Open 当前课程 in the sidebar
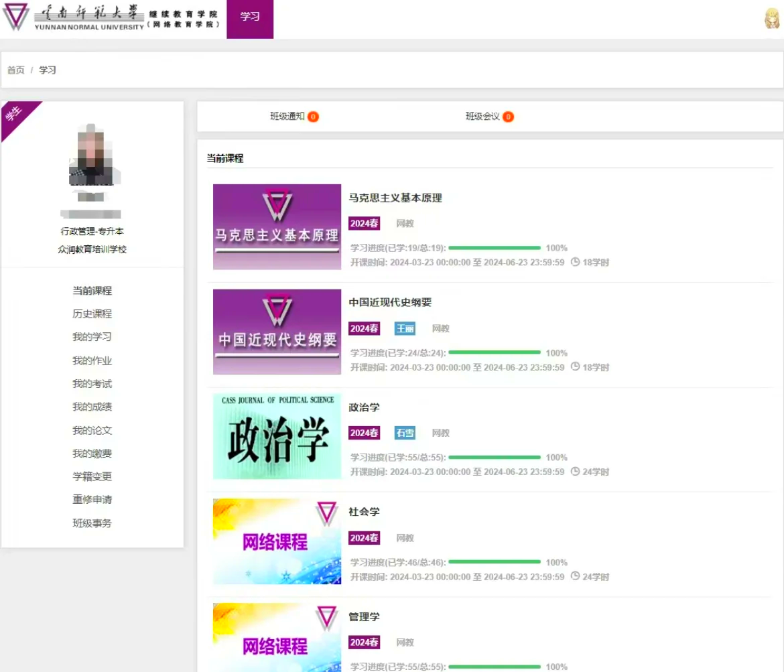The image size is (784, 672). point(92,291)
